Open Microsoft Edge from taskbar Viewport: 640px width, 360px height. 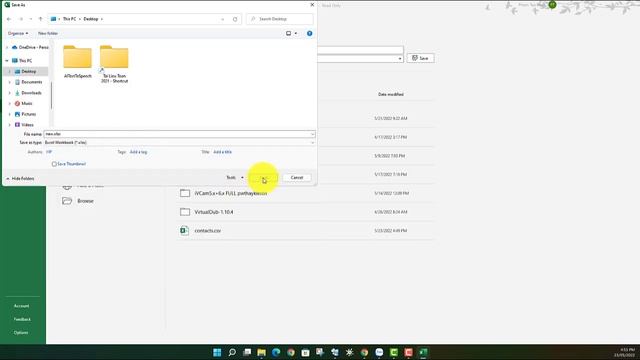[x=276, y=352]
